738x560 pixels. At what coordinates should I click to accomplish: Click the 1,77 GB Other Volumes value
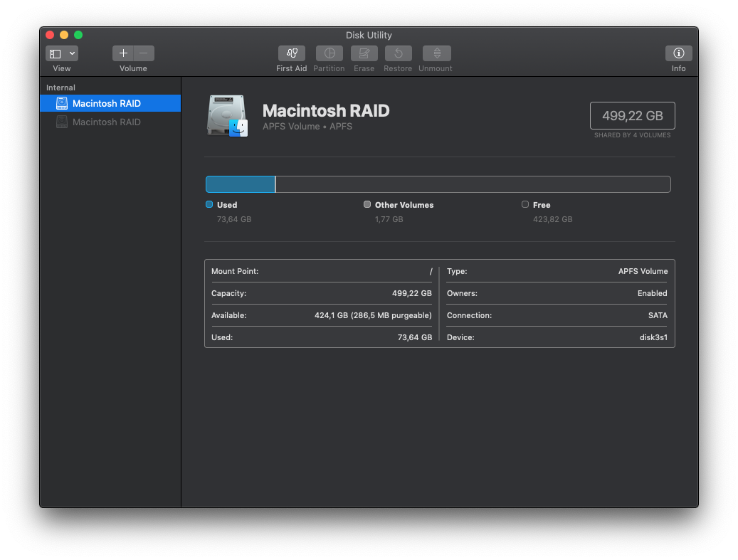(x=389, y=219)
